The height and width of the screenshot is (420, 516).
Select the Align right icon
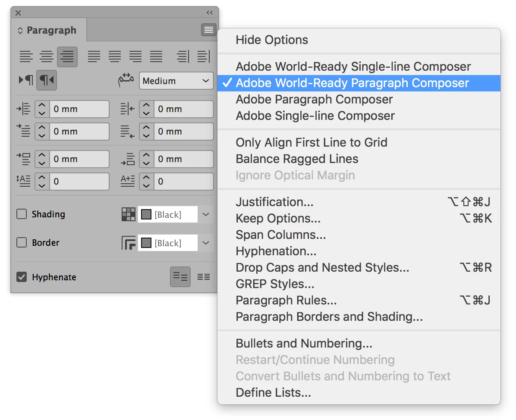click(67, 56)
